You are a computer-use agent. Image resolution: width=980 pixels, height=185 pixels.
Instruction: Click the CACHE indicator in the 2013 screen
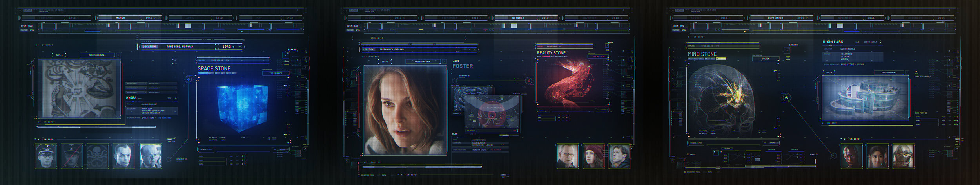353,30
